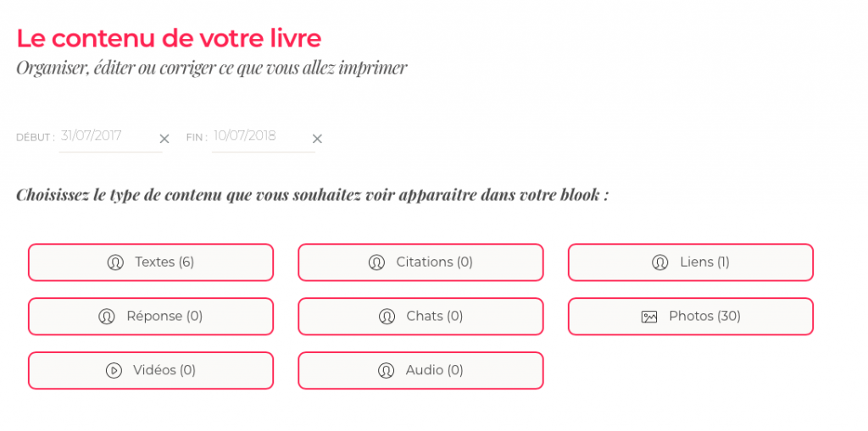The image size is (868, 431).
Task: Click the icon beside Citations (0)
Action: coord(376,262)
